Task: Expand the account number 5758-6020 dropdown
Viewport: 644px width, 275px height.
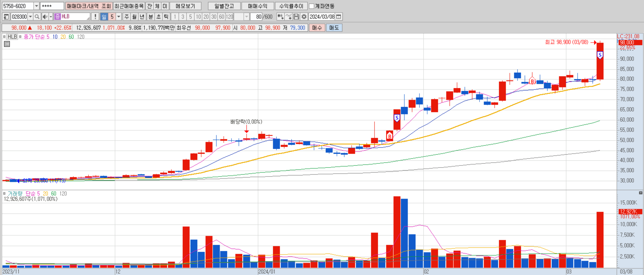Action: (x=37, y=6)
